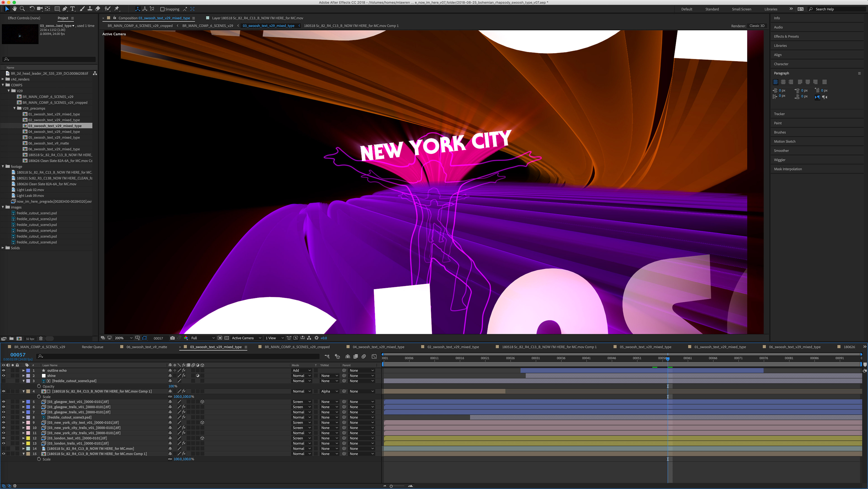Switch to the Render Queue tab
868x489 pixels.
coord(92,347)
